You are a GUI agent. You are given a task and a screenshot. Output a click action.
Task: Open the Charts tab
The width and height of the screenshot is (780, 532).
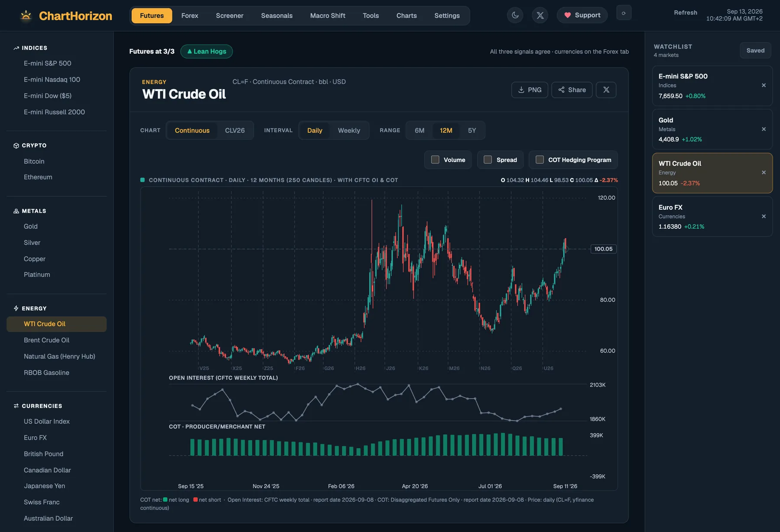coord(406,16)
